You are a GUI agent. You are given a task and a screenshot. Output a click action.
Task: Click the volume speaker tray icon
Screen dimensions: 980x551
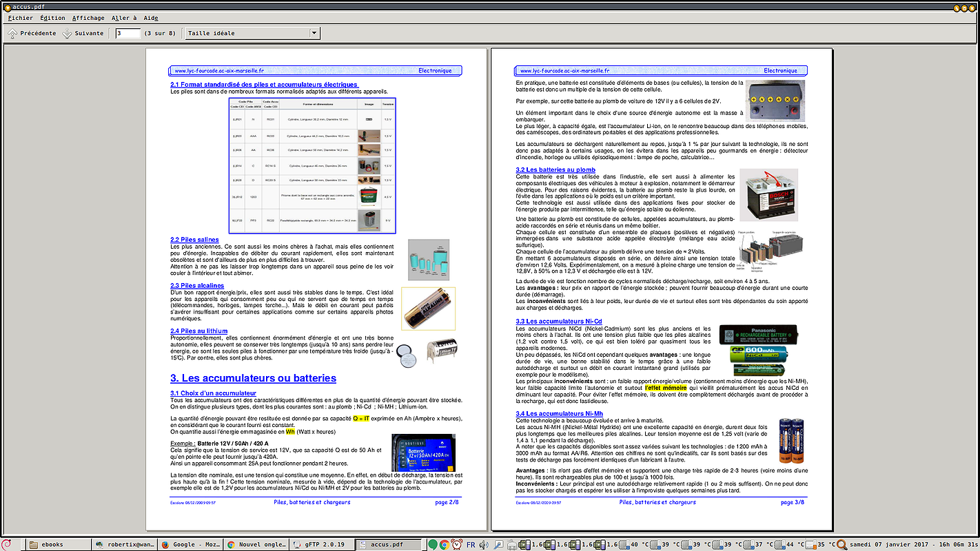coord(484,544)
